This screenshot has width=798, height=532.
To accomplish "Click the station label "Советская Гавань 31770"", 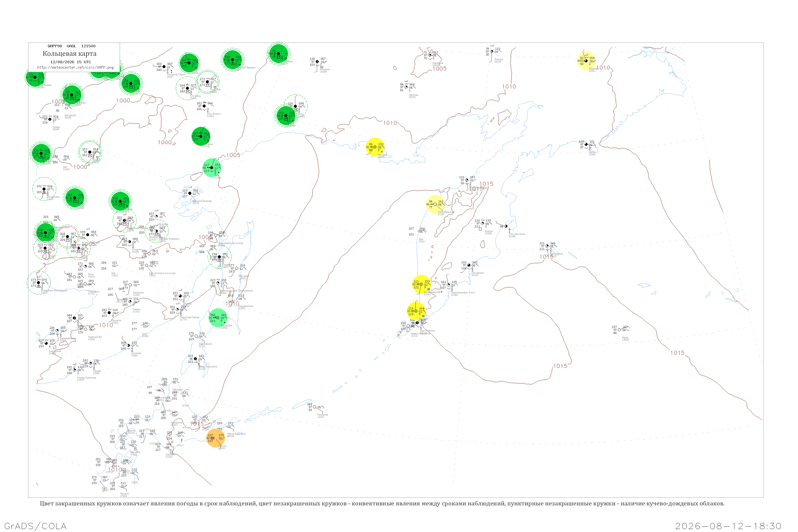I will coord(189,318).
